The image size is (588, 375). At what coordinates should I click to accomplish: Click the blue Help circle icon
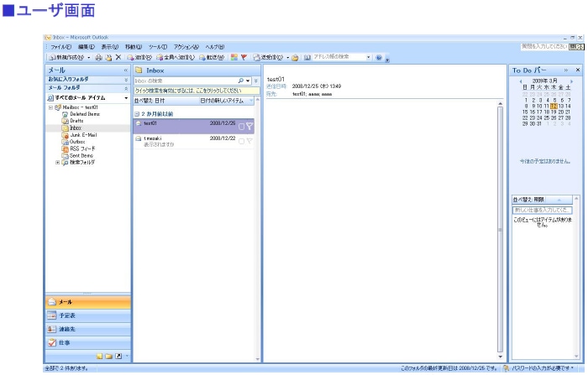point(379,57)
